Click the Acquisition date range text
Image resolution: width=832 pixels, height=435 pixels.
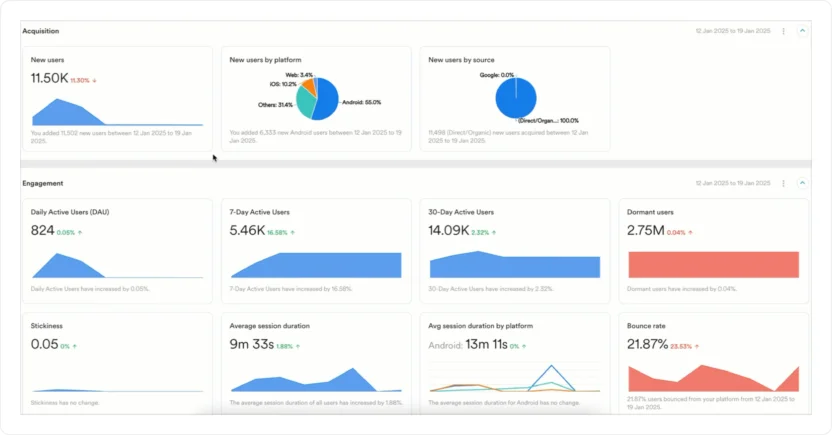tap(733, 31)
